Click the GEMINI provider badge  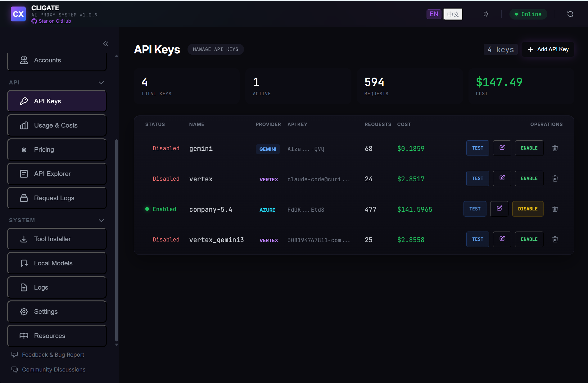point(268,149)
